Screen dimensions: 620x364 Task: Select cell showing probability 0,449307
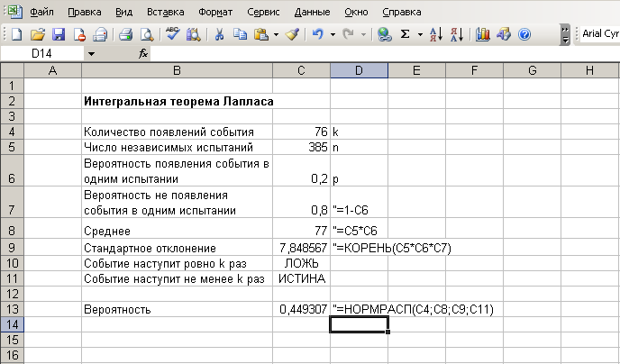click(301, 309)
